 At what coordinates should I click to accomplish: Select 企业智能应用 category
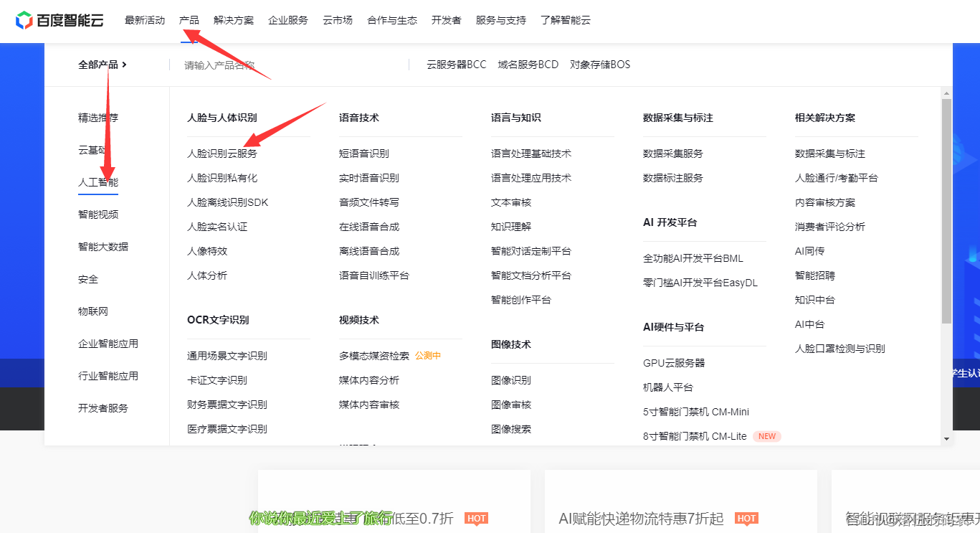click(108, 344)
